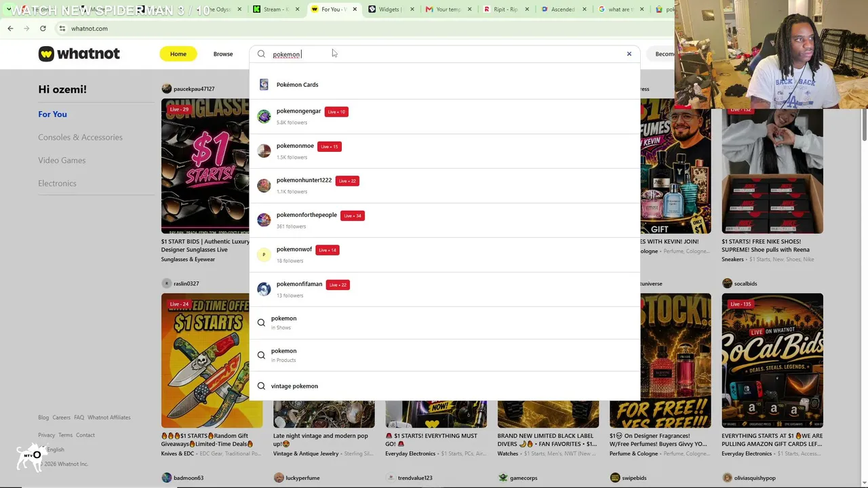Open the FAQ footer link

79,418
